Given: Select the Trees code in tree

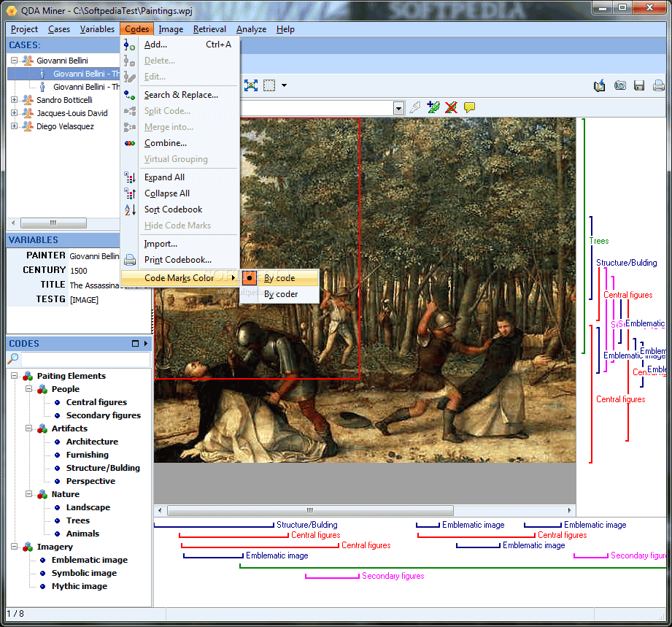Looking at the screenshot, I should coord(78,520).
